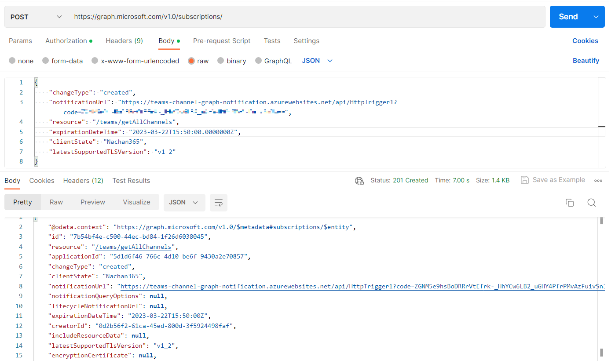Expand the Send button arrow dropdown
This screenshot has width=615, height=364.
pyautogui.click(x=596, y=17)
